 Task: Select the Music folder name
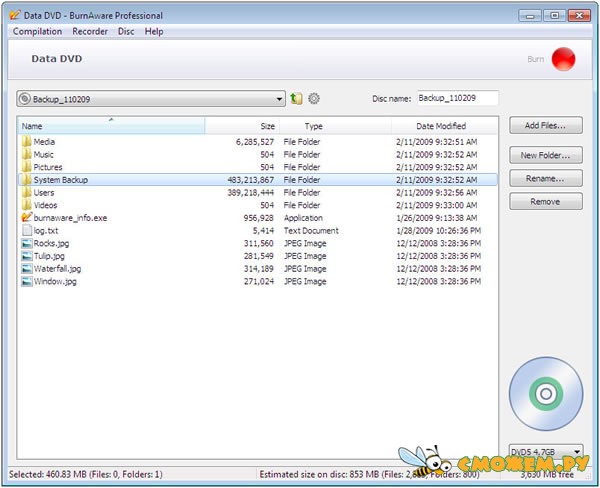click(x=44, y=155)
